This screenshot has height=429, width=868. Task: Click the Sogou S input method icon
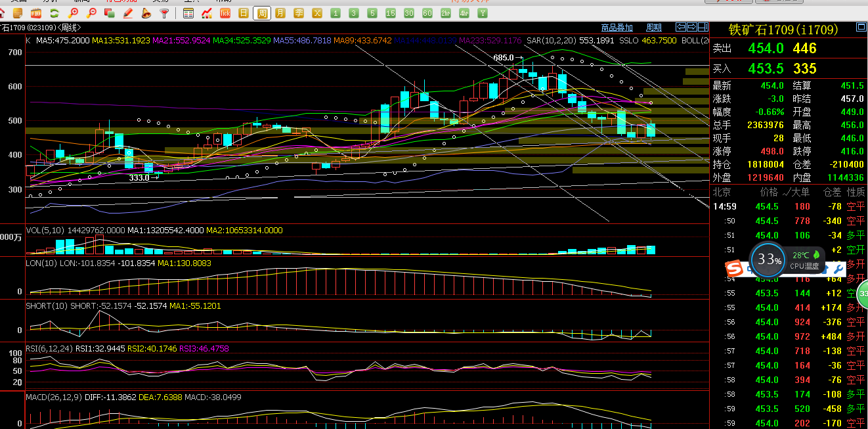tap(733, 268)
